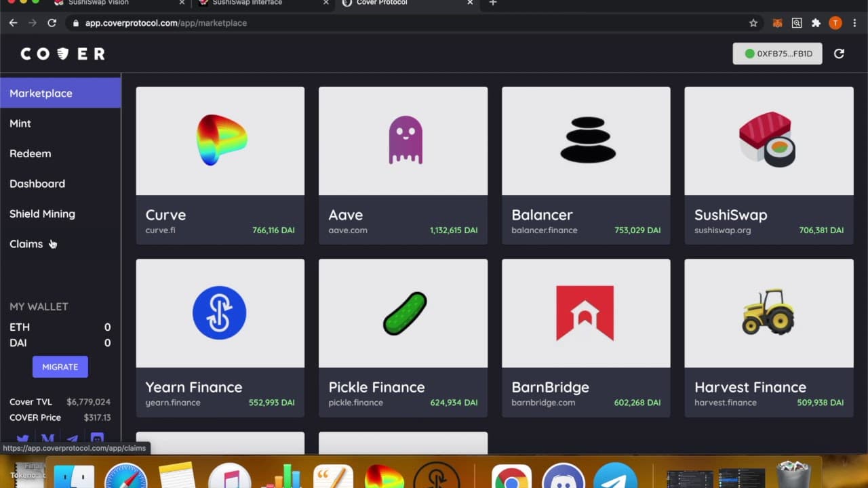Click the Pickle Finance pickle logo
Viewport: 868px width, 488px height.
tap(405, 313)
